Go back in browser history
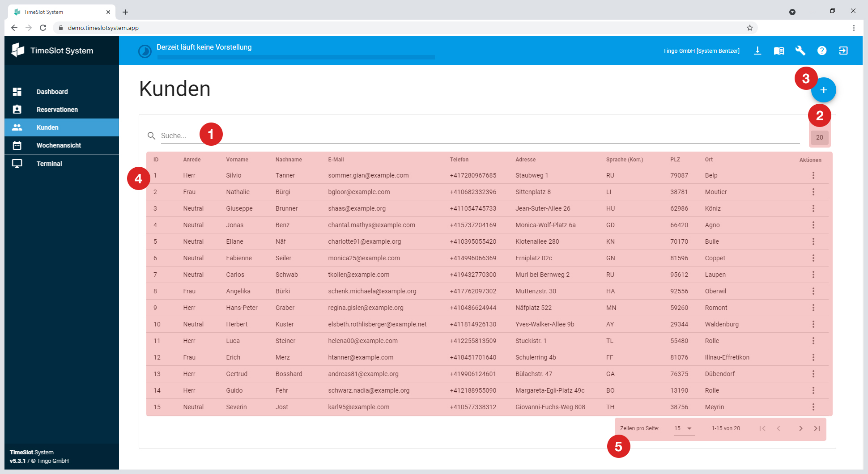This screenshot has height=474, width=868. point(14,28)
